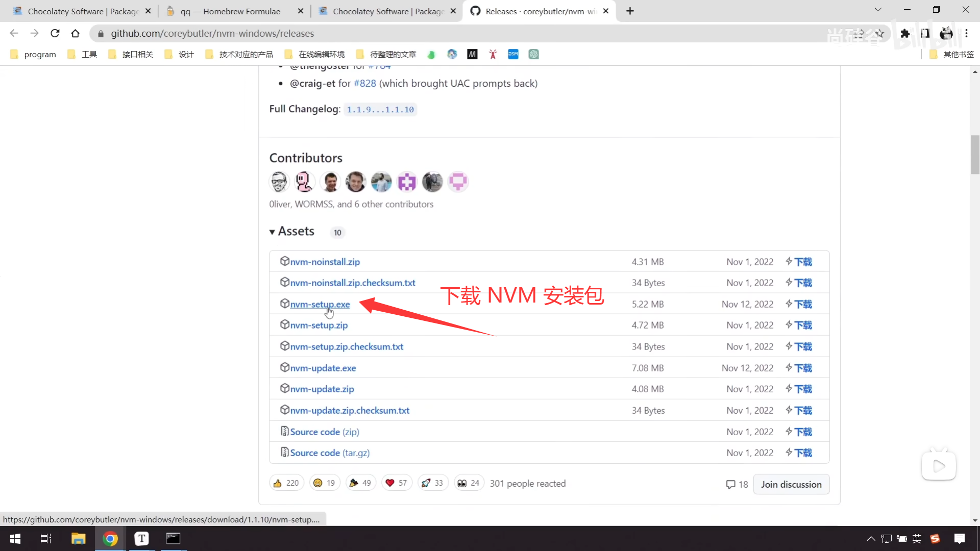Image resolution: width=980 pixels, height=551 pixels.
Task: Toggle the rocket reaction (33)
Action: tap(432, 483)
